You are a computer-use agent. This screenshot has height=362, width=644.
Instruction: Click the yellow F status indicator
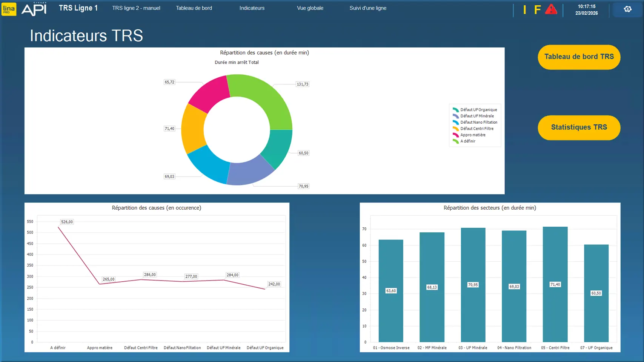(537, 10)
